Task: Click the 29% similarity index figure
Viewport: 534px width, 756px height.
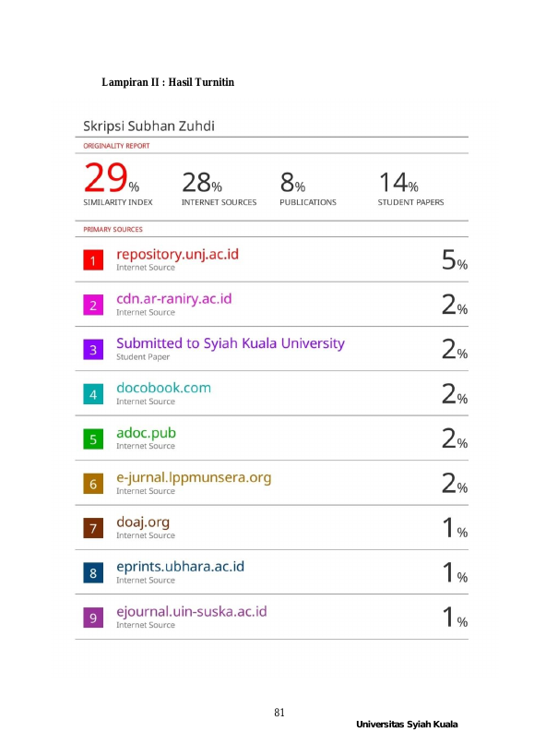Action: (112, 178)
